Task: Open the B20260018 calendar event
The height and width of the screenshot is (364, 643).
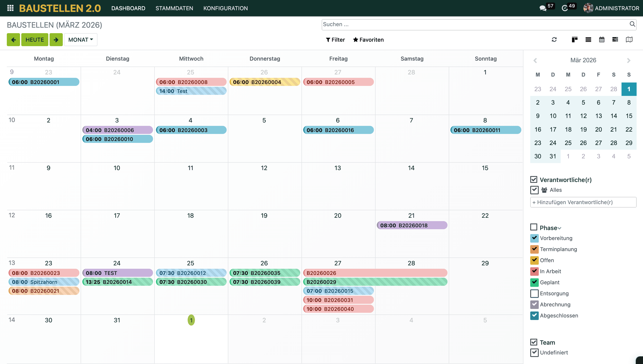Action: click(x=412, y=225)
